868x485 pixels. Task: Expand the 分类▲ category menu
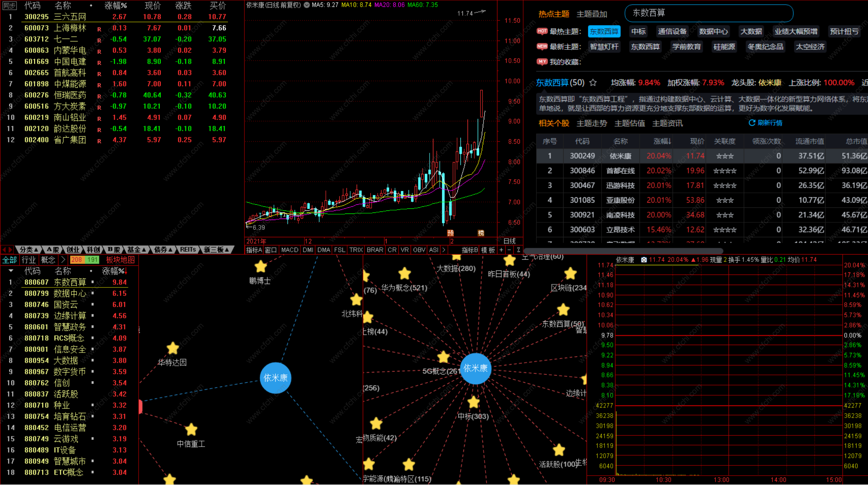[x=28, y=250]
